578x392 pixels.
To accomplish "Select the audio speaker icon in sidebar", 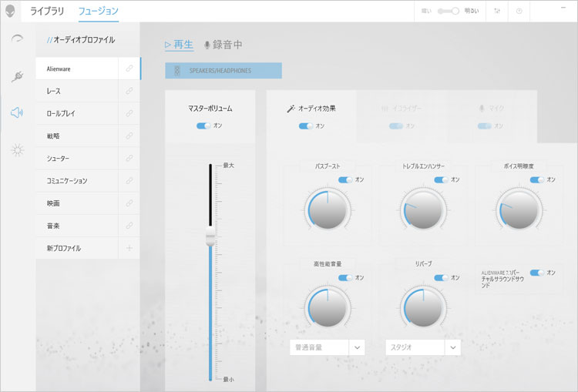I will point(17,113).
